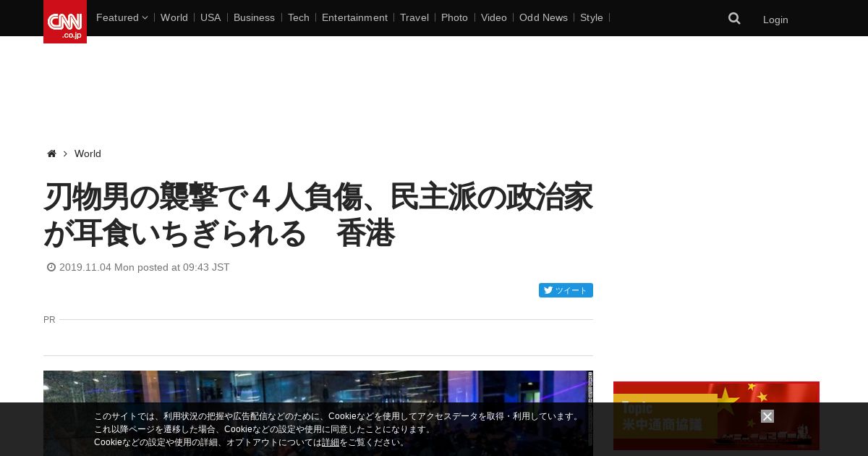Viewport: 868px width, 456px height.
Task: Open the World menu item
Action: click(174, 17)
